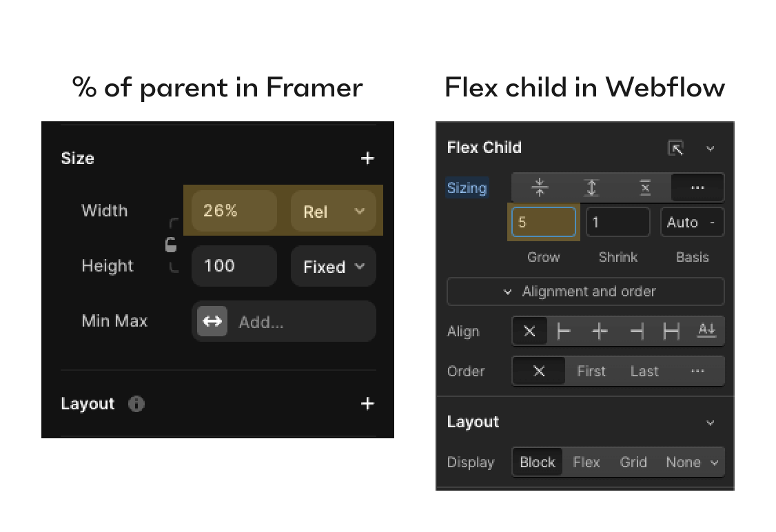Switch Display to Flex
The height and width of the screenshot is (532, 776).
pyautogui.click(x=586, y=462)
